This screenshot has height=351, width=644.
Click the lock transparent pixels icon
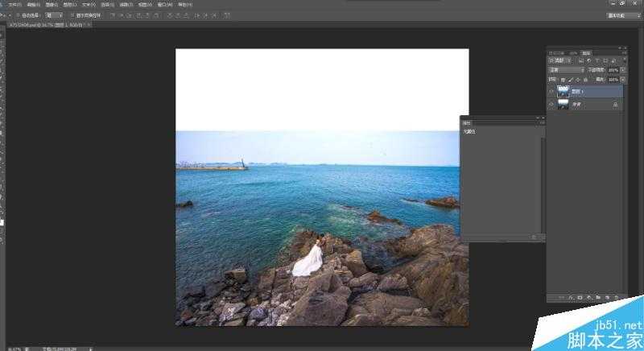[563, 80]
